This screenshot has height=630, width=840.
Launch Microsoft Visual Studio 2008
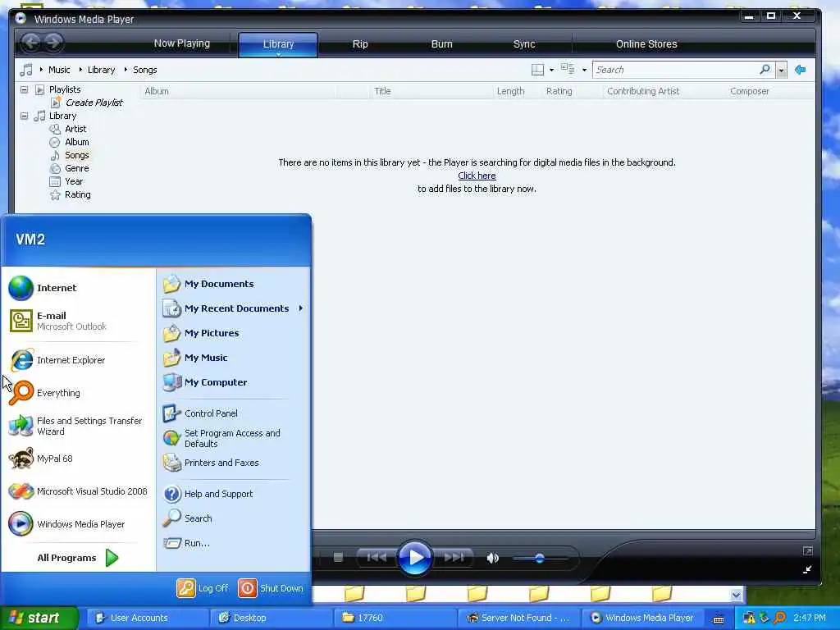click(x=79, y=491)
